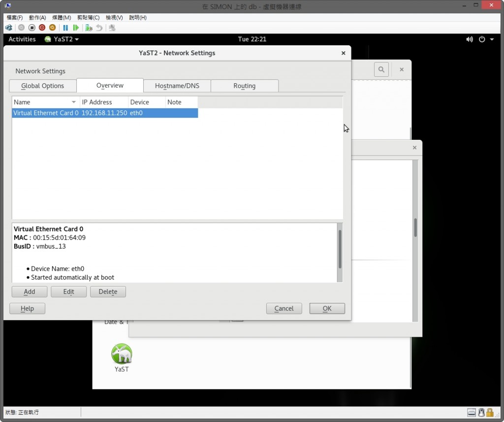Click the mouse status icon in status bar
Image resolution: width=504 pixels, height=422 pixels.
click(481, 412)
